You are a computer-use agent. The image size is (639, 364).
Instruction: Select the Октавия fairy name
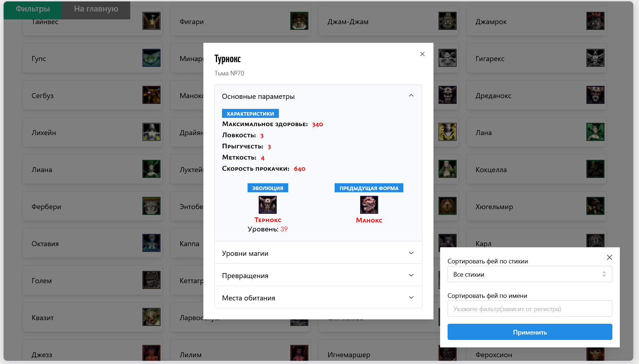pos(45,244)
